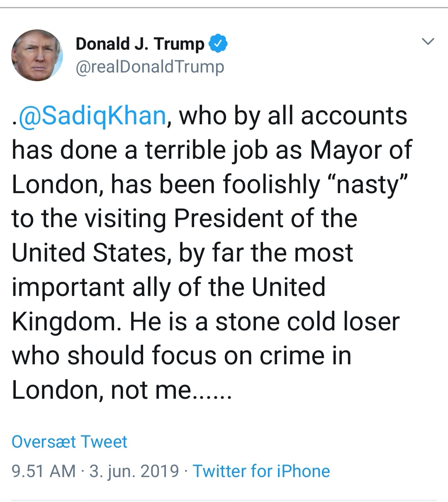This screenshot has height=502, width=448.
Task: Click the words "Mayor of" in the tweet
Action: pyautogui.click(x=361, y=150)
